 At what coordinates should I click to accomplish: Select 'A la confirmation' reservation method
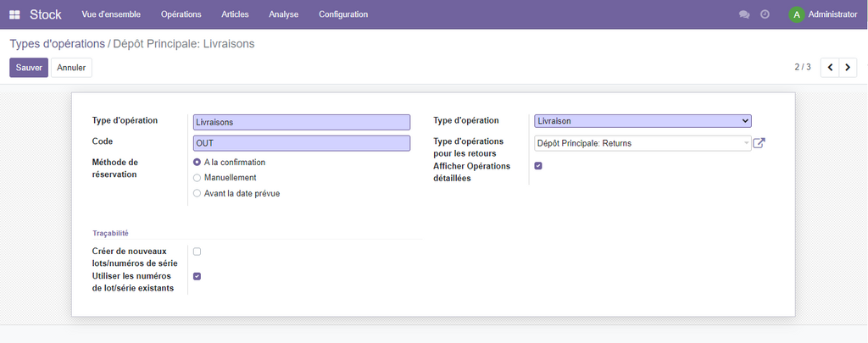tap(198, 162)
